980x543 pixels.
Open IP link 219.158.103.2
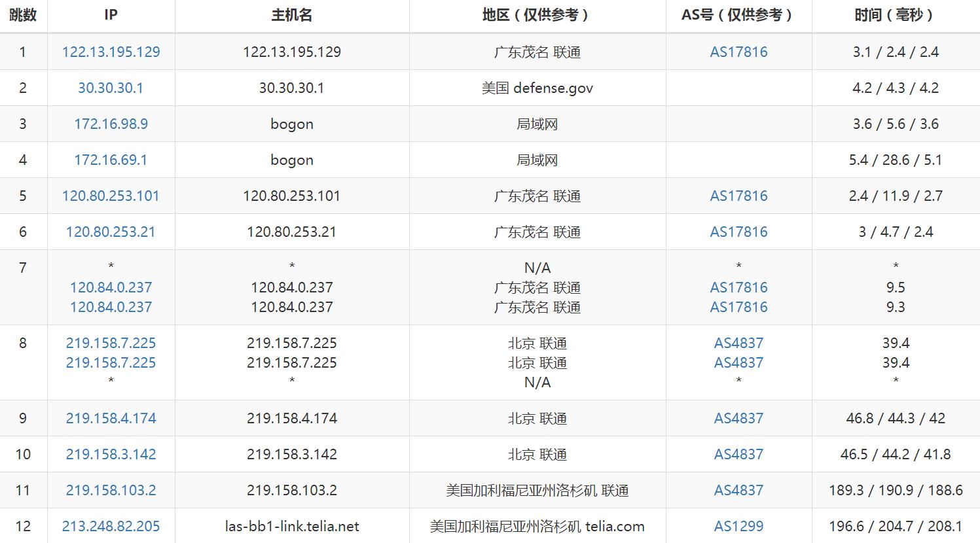pyautogui.click(x=111, y=491)
